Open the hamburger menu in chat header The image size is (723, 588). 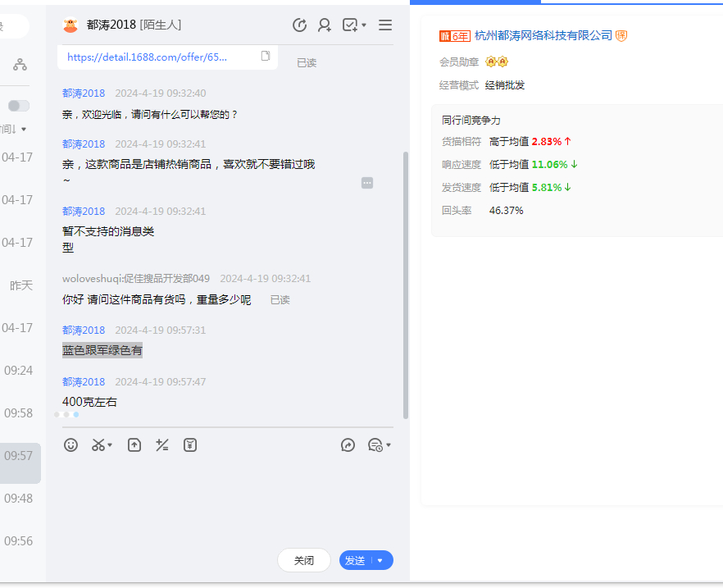click(385, 25)
